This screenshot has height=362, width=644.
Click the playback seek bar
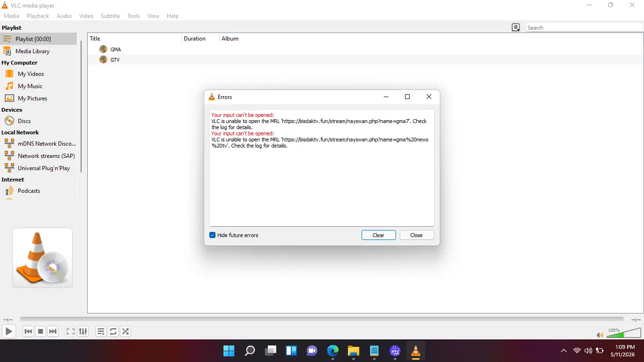pyautogui.click(x=322, y=319)
